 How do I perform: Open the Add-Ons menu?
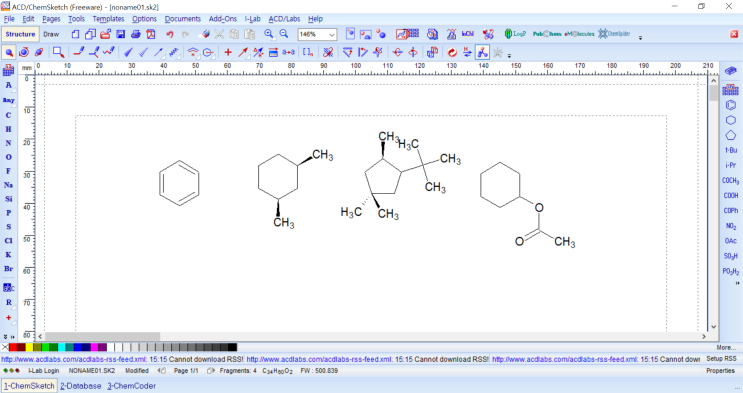(x=223, y=18)
